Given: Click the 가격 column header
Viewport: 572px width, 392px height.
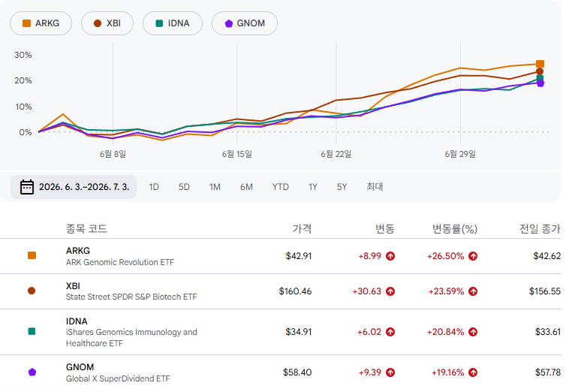Looking at the screenshot, I should pos(302,229).
